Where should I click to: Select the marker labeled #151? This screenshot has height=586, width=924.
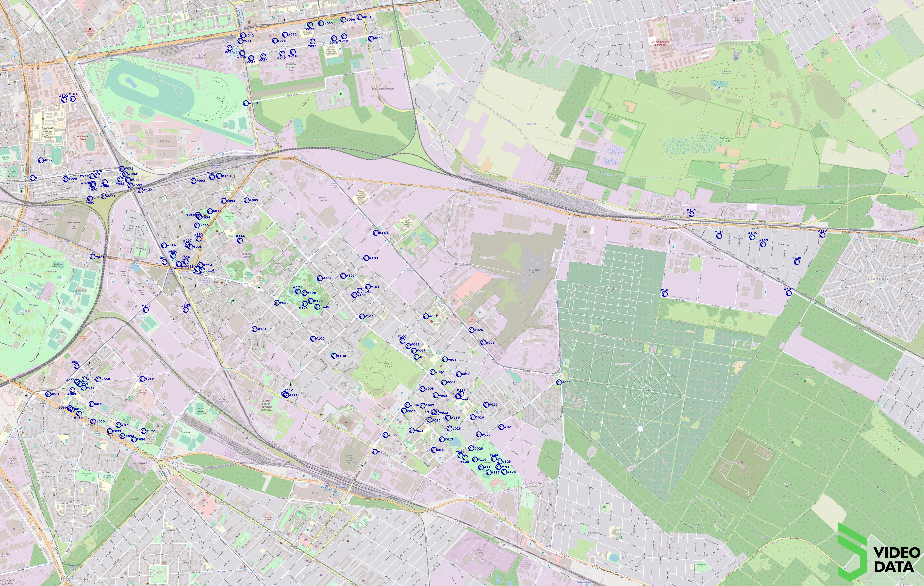[x=254, y=329]
